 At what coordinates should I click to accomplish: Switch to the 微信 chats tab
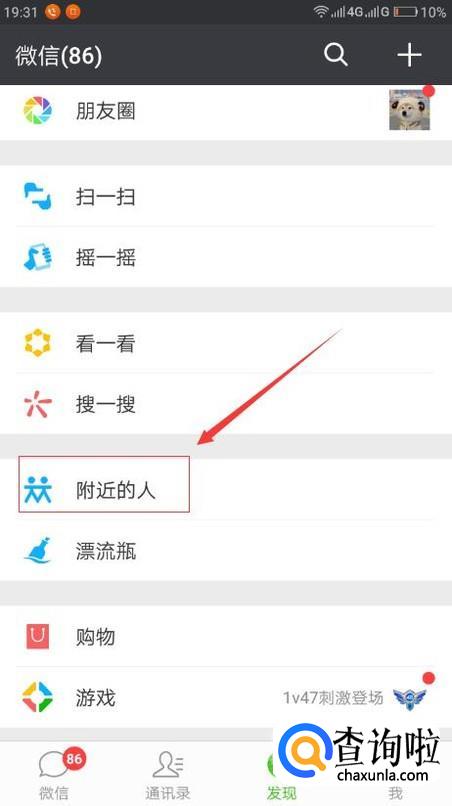pos(54,775)
